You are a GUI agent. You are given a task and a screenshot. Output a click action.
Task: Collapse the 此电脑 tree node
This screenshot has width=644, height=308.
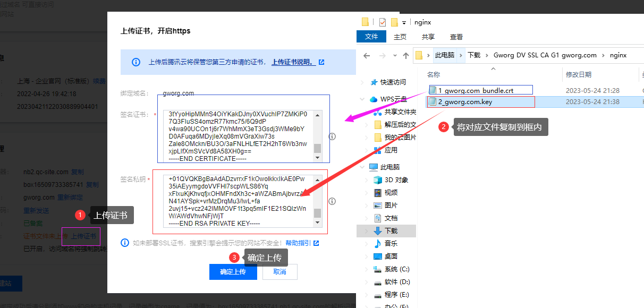tap(363, 167)
